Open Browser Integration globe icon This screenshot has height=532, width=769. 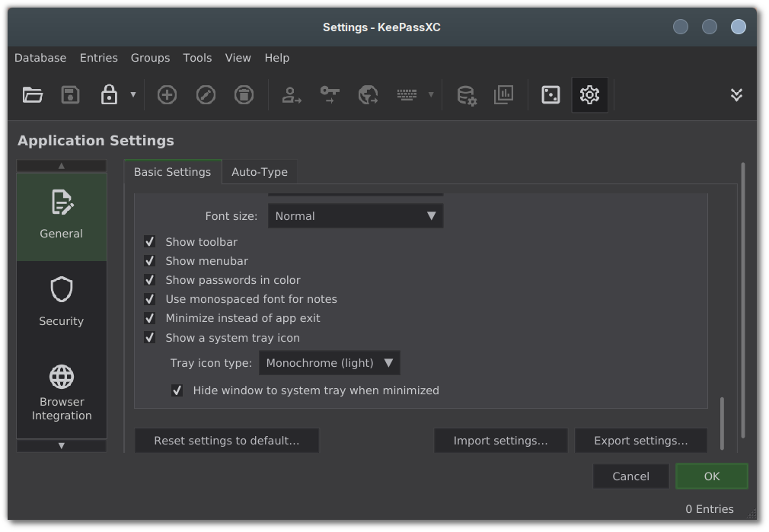pyautogui.click(x=62, y=377)
